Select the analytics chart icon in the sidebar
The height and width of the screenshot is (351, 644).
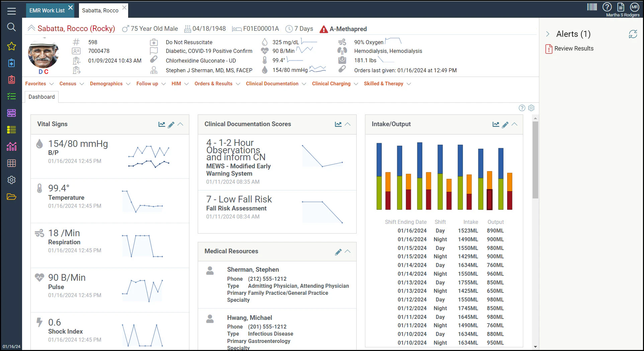[x=11, y=146]
